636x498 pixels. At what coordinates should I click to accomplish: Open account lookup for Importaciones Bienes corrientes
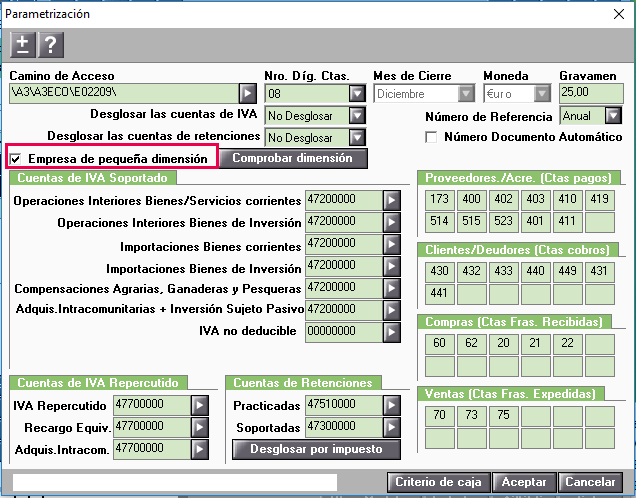[x=391, y=244]
